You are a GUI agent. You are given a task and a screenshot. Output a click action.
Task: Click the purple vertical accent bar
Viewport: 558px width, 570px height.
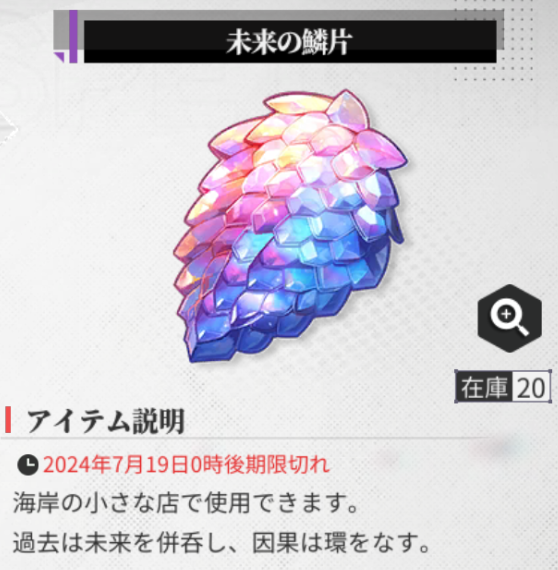[73, 36]
